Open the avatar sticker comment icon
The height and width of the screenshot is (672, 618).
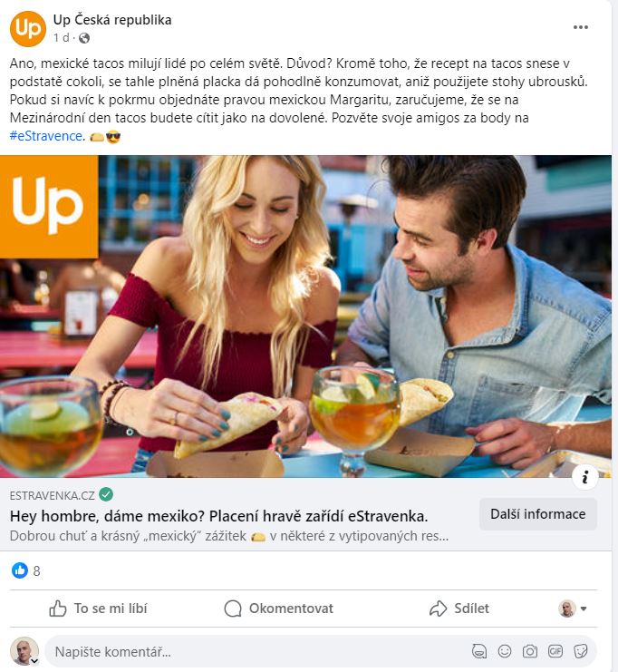(x=478, y=651)
